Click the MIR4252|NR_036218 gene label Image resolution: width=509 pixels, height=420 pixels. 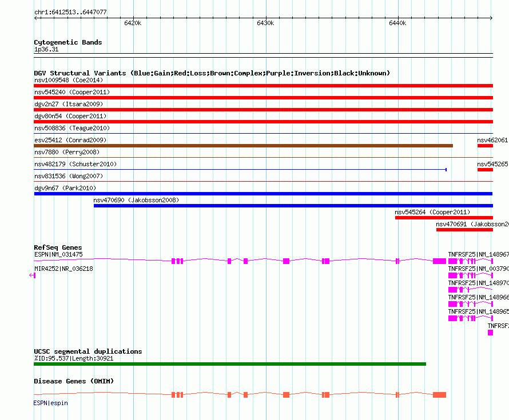click(x=63, y=269)
